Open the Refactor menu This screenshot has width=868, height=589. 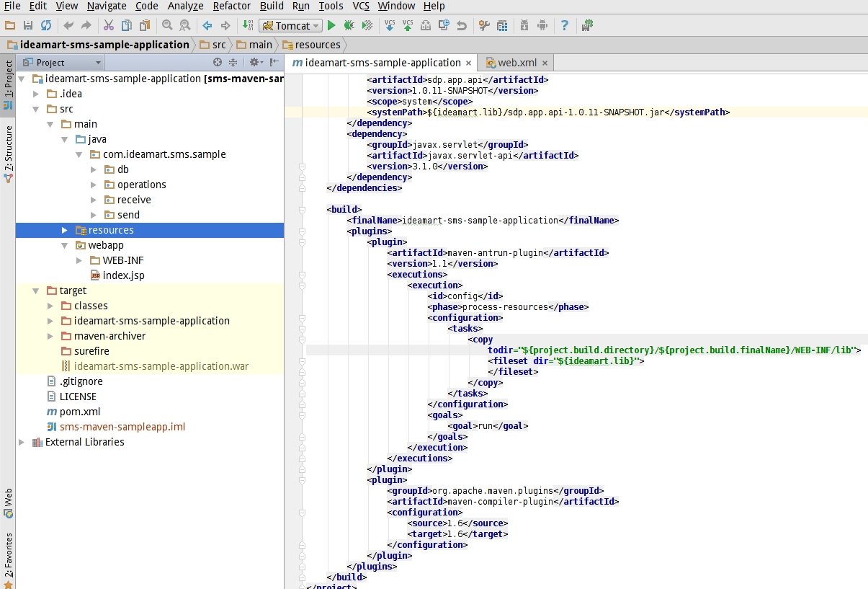point(231,6)
